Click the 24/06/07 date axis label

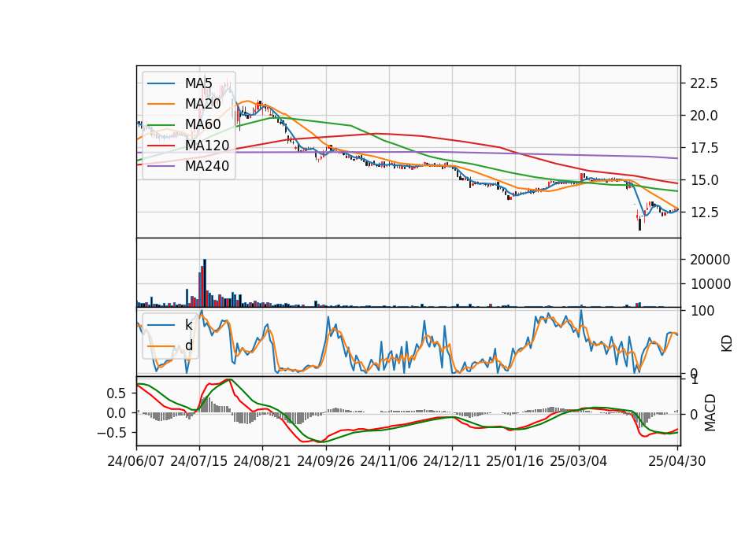[x=136, y=461]
